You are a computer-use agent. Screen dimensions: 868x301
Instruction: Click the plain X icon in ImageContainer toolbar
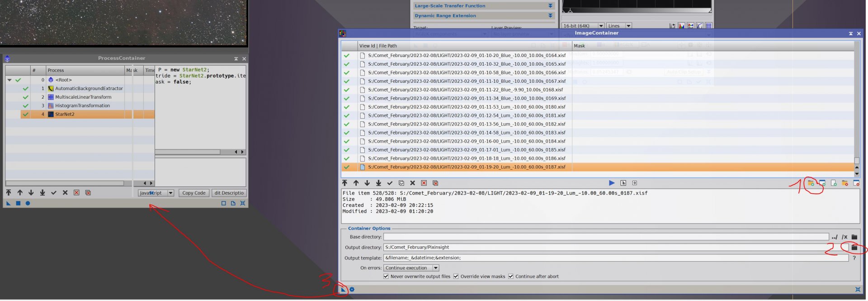coord(412,183)
